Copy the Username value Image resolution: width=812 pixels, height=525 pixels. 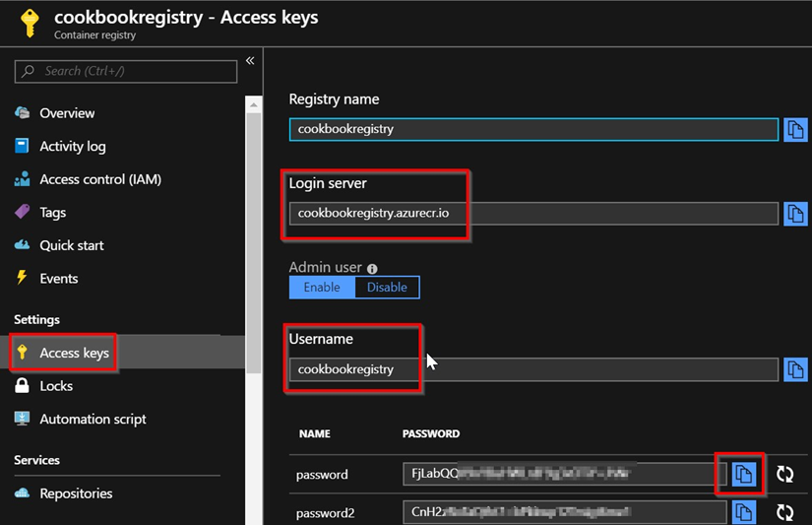[x=795, y=369]
